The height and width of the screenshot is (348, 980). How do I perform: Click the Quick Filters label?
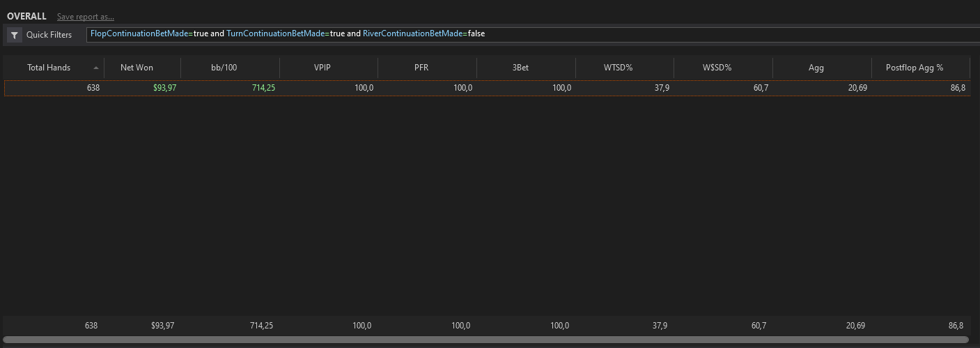pyautogui.click(x=49, y=35)
